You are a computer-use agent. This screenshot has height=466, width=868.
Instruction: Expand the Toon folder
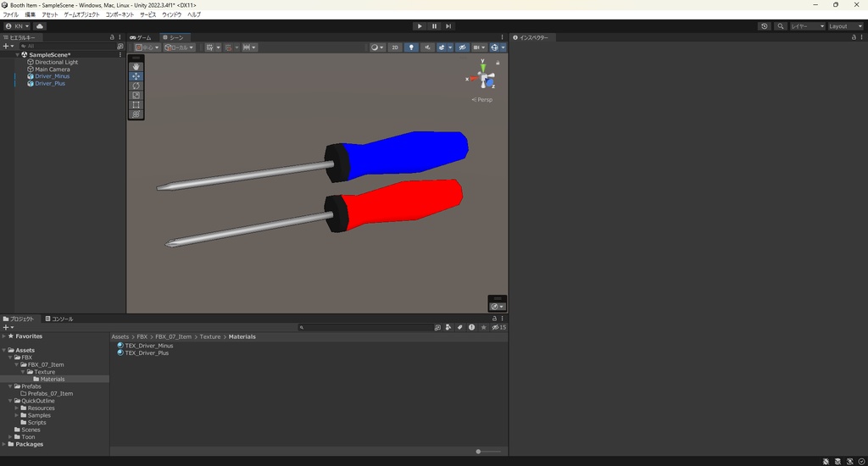(10, 437)
